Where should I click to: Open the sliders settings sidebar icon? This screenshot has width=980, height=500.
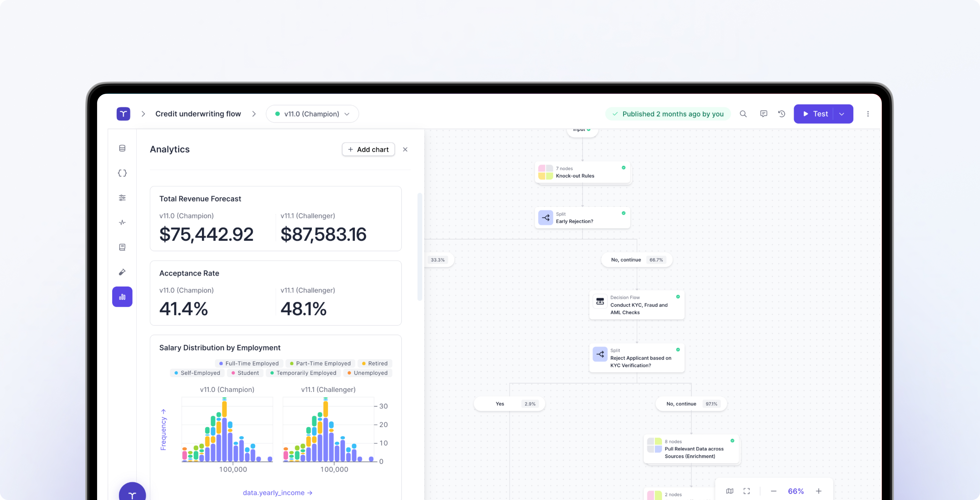coord(122,198)
